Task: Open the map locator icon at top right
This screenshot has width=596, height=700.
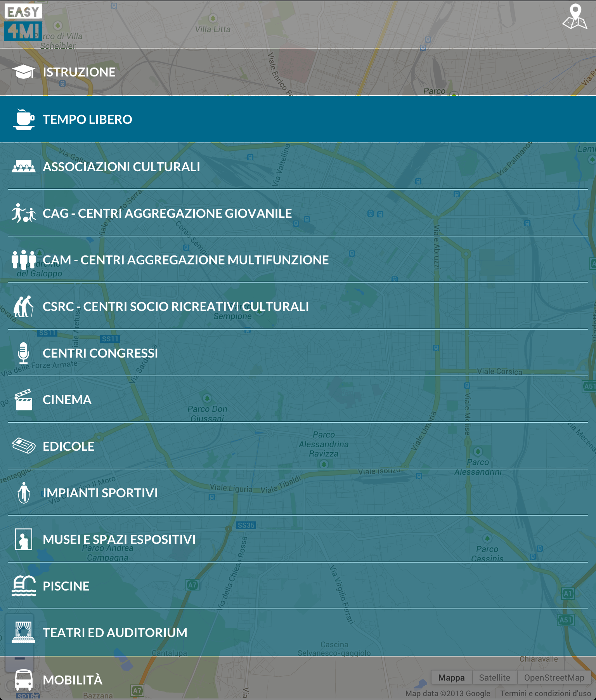Action: point(575,17)
